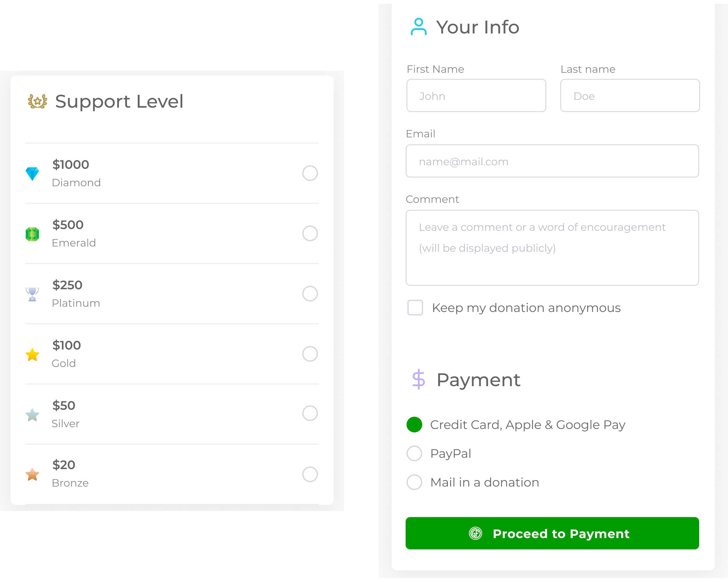Focus the First Name input field

coord(476,96)
